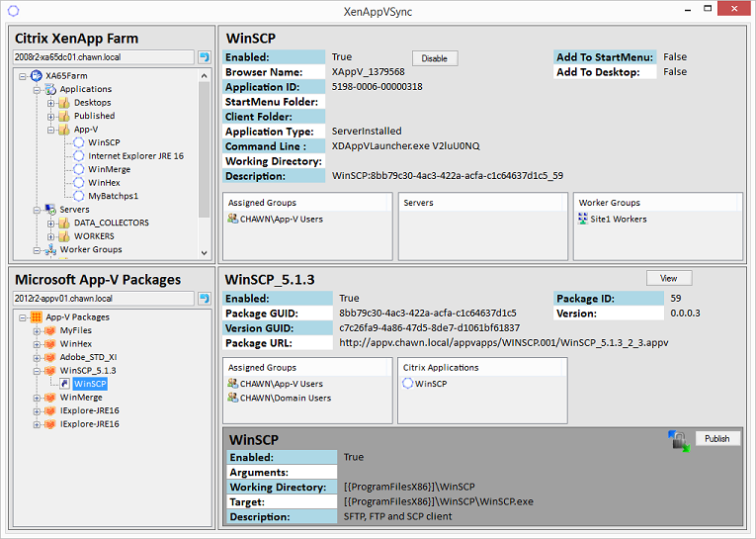Click the Adobe_STD_XI package icon
The image size is (756, 539).
[50, 357]
